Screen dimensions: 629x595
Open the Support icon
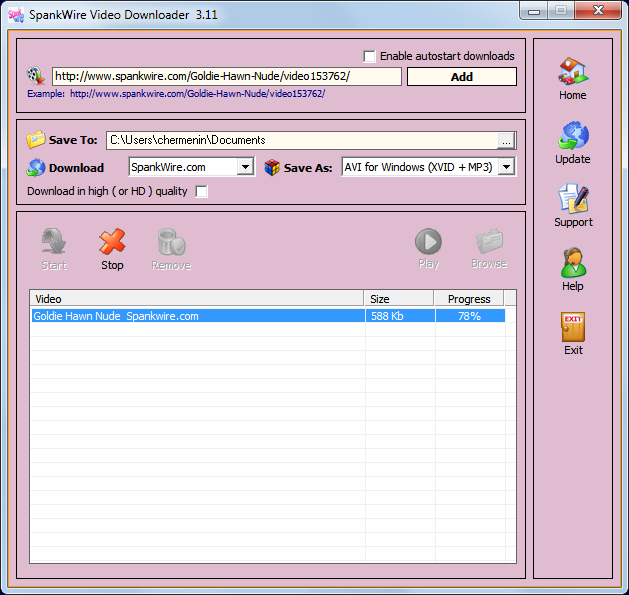(x=573, y=198)
